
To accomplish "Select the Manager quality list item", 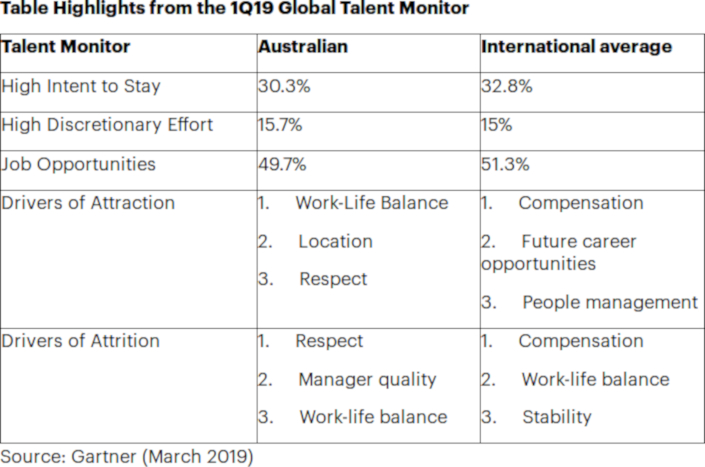I will [366, 379].
